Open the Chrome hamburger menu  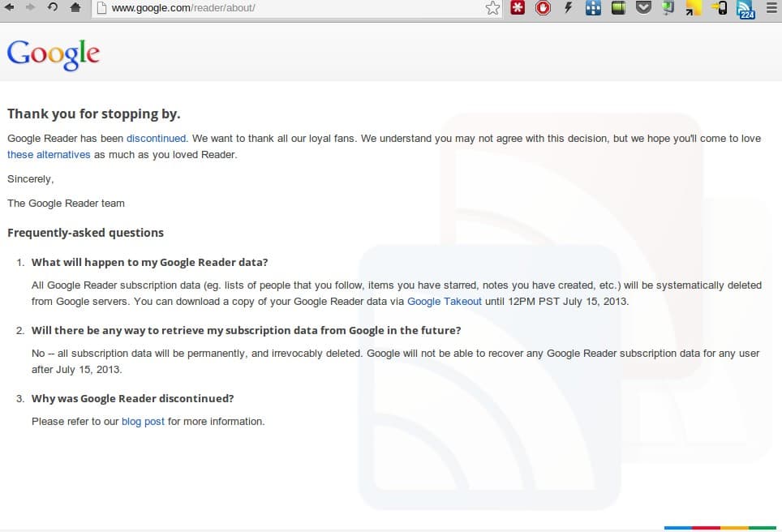771,7
